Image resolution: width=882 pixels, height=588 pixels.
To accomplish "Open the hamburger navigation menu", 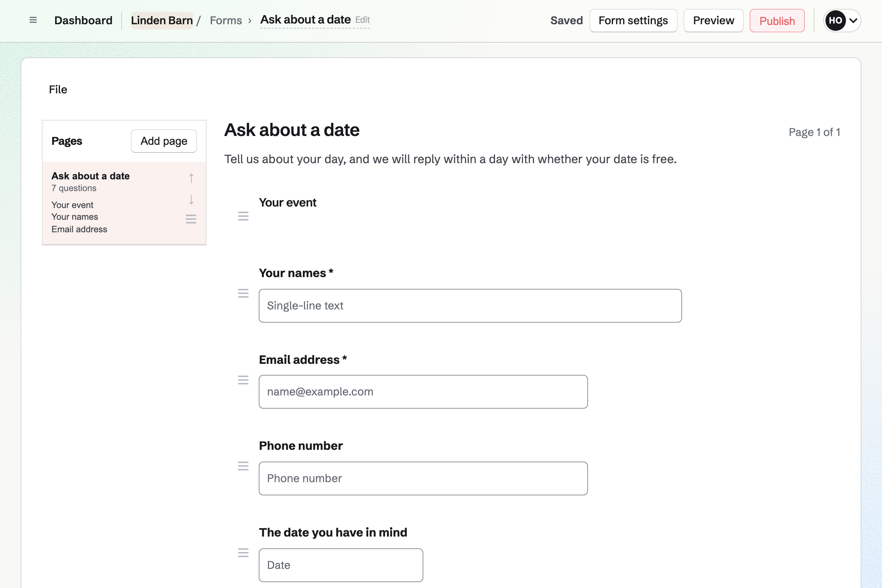I will (x=33, y=20).
